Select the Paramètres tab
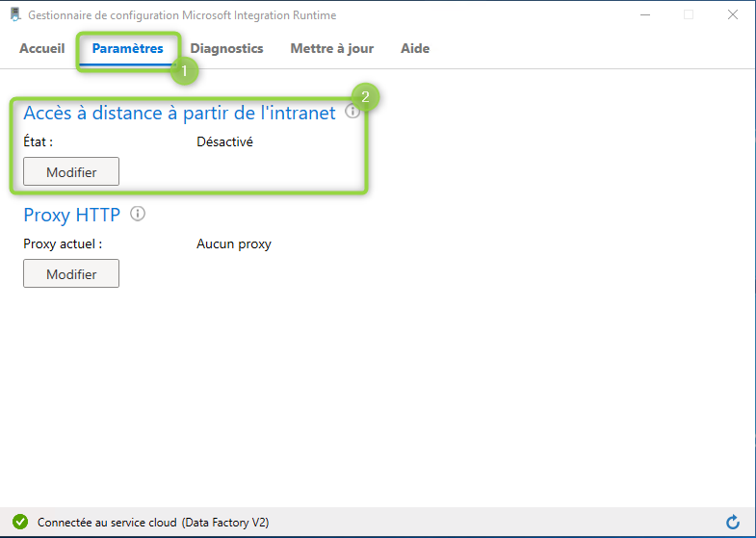 pos(128,49)
